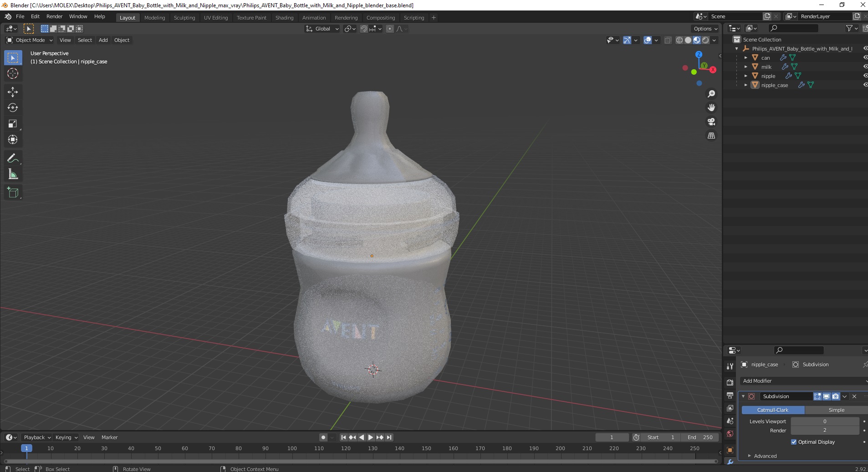Toggle modifier display in viewport
Viewport: 868px width, 472px height.
826,396
